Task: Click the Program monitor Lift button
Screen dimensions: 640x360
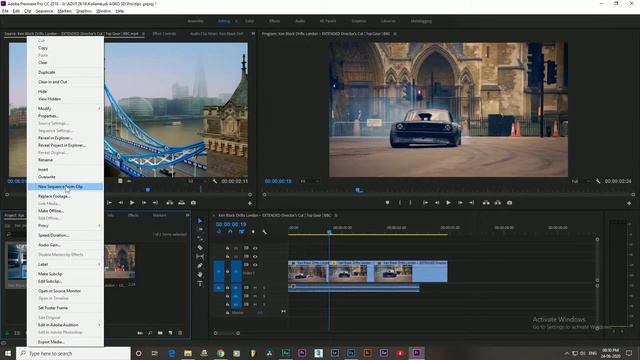Action: tap(486, 202)
